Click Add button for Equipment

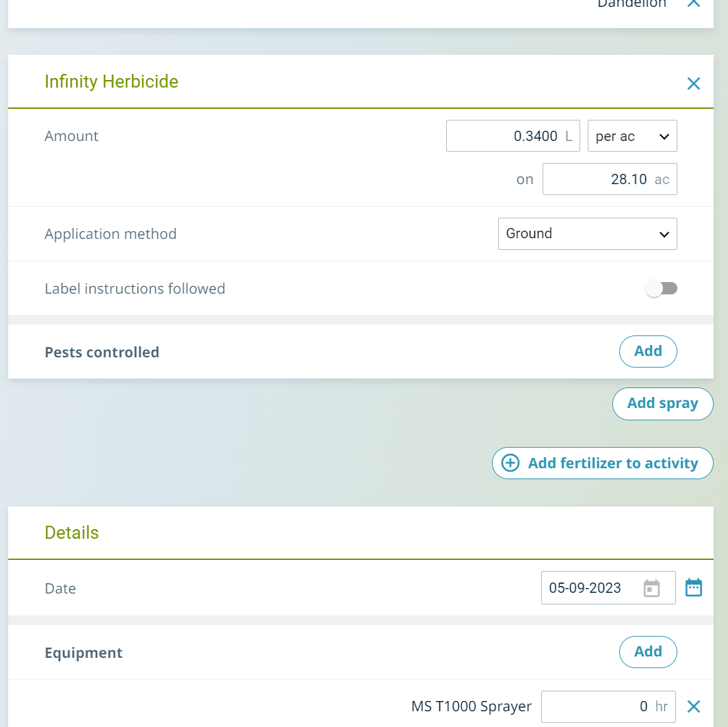647,652
